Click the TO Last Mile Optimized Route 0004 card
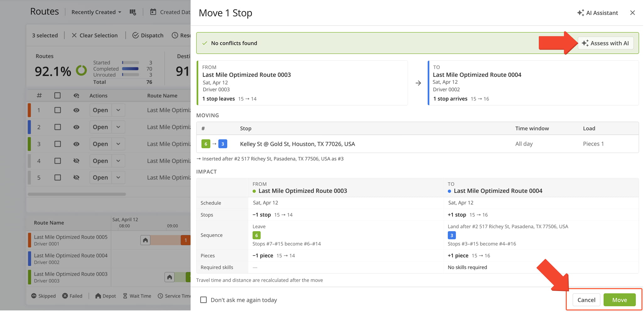 coord(533,83)
